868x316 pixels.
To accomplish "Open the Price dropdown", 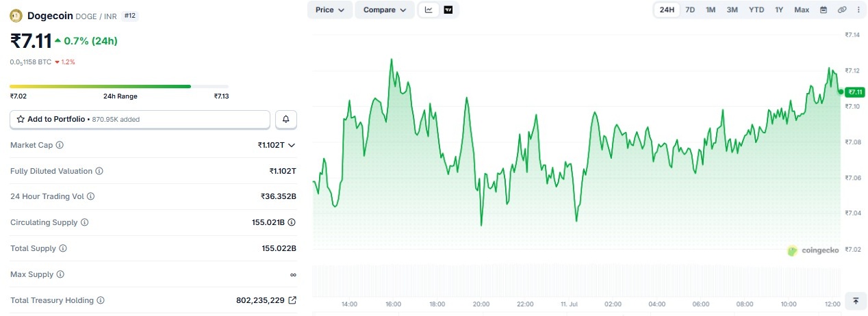I will pos(331,10).
